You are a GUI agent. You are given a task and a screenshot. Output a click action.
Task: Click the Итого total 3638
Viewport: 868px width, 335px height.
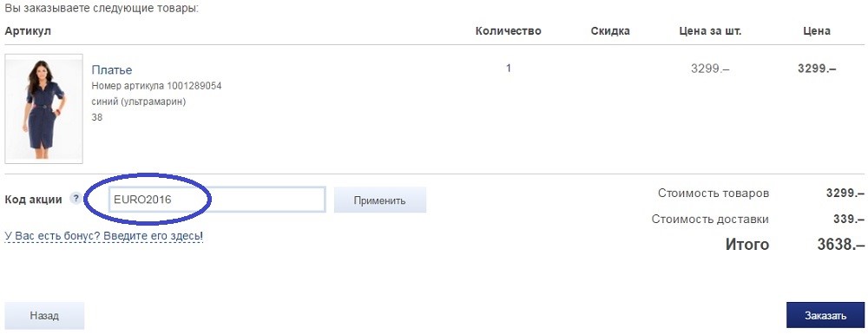841,244
